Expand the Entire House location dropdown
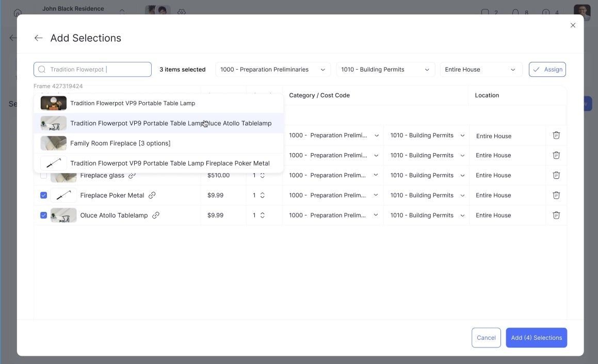 [480, 70]
